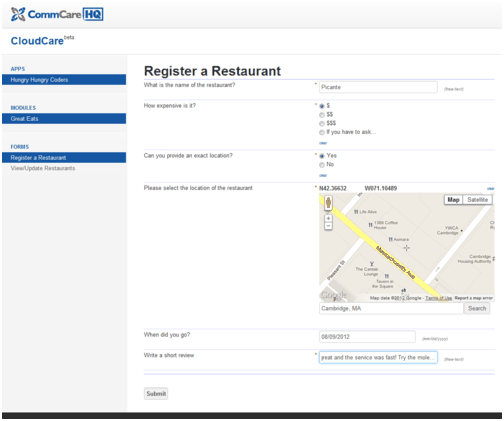Open the CloudCare beta heading link

42,40
